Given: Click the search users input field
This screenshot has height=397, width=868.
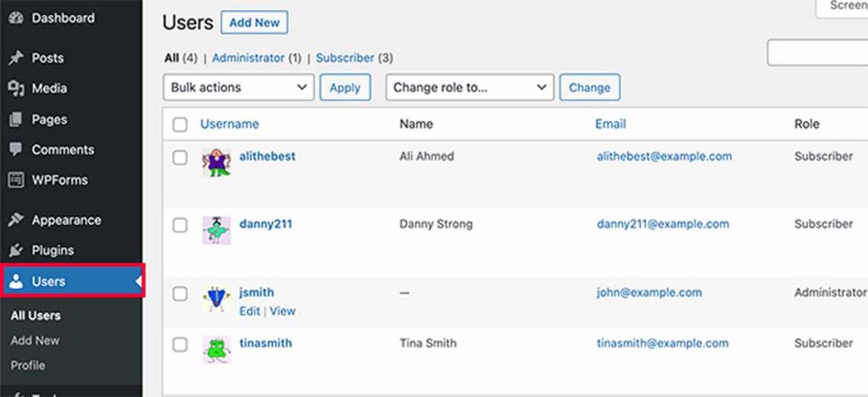Looking at the screenshot, I should (817, 53).
